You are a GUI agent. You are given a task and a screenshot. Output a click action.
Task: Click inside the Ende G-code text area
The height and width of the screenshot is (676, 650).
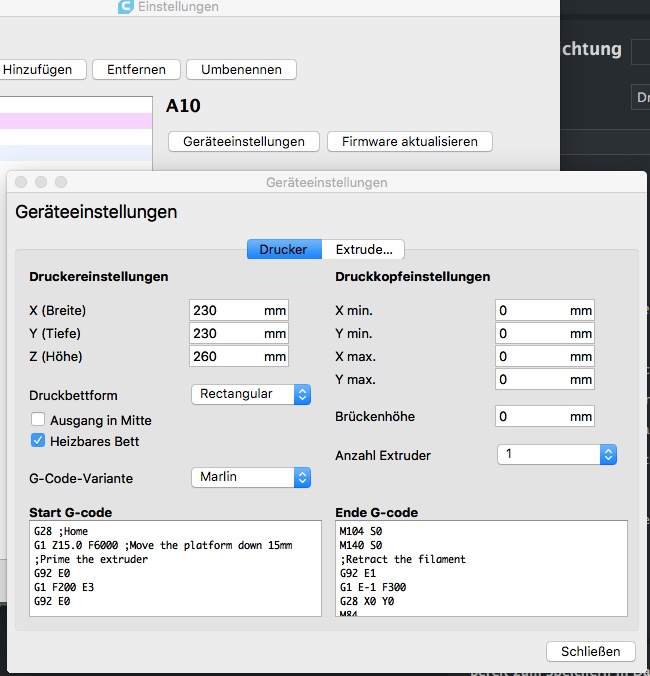(481, 568)
